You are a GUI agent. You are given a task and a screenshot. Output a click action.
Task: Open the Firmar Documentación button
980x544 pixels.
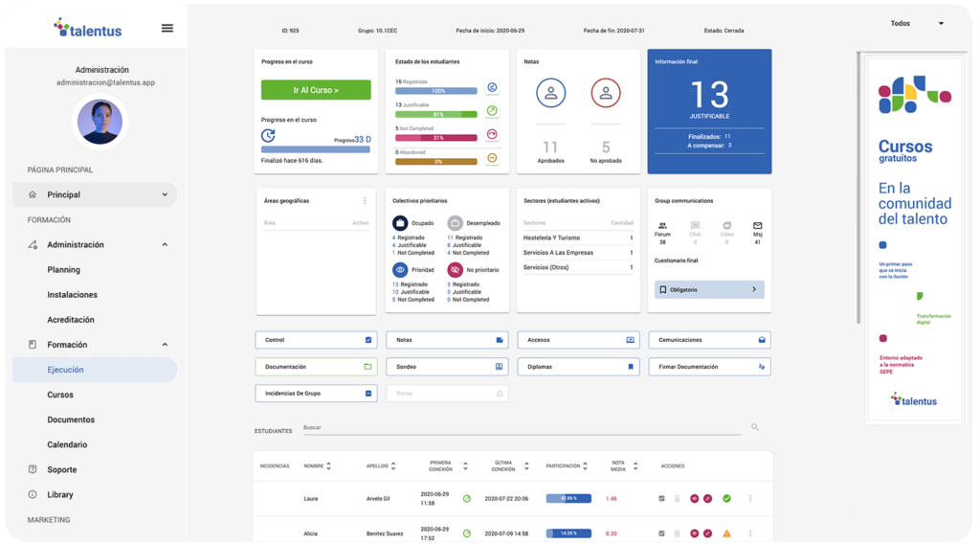click(x=709, y=367)
